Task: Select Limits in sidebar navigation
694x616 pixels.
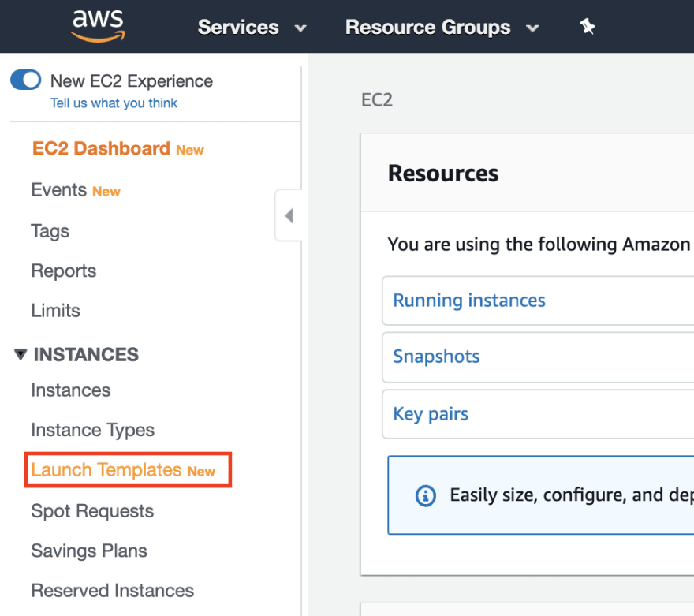Action: point(55,311)
